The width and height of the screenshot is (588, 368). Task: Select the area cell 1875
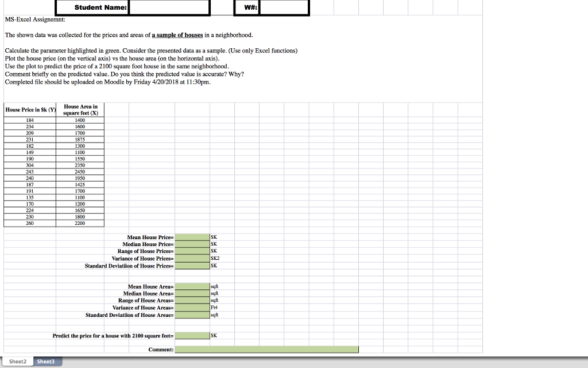80,139
